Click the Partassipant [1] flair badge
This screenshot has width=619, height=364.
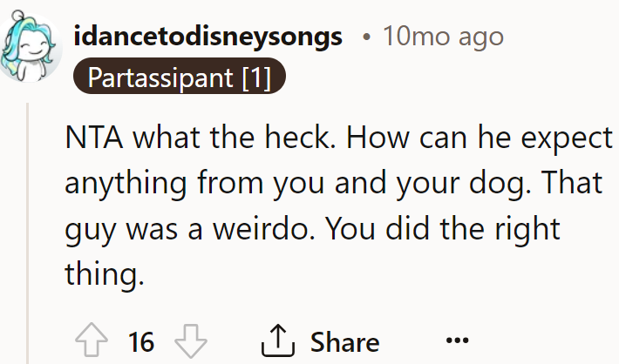(x=180, y=77)
